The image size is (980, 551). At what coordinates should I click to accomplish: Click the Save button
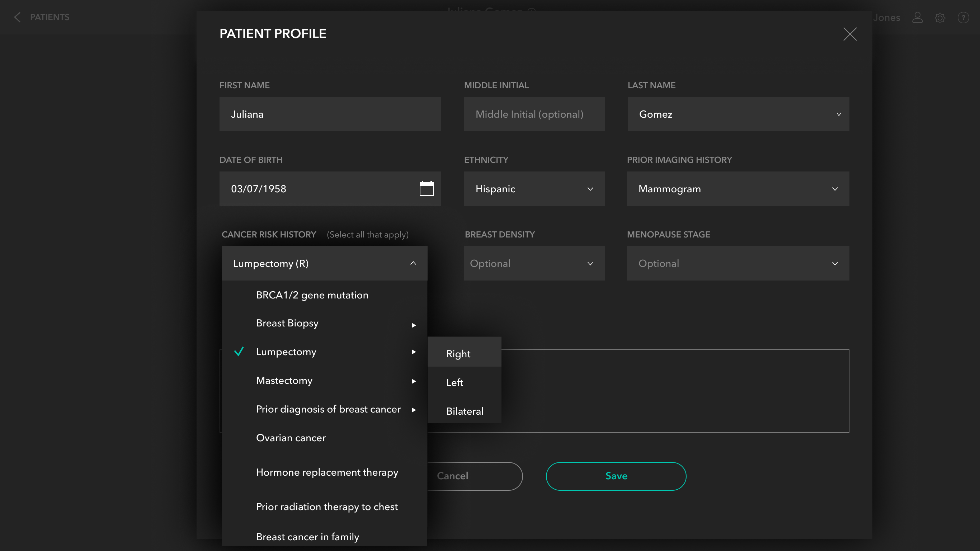pyautogui.click(x=616, y=476)
